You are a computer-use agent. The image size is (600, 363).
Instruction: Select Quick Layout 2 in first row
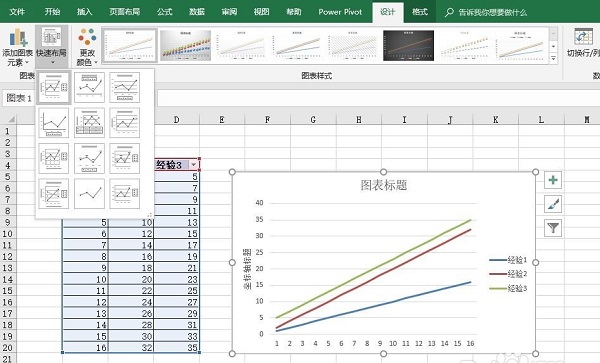[89, 88]
